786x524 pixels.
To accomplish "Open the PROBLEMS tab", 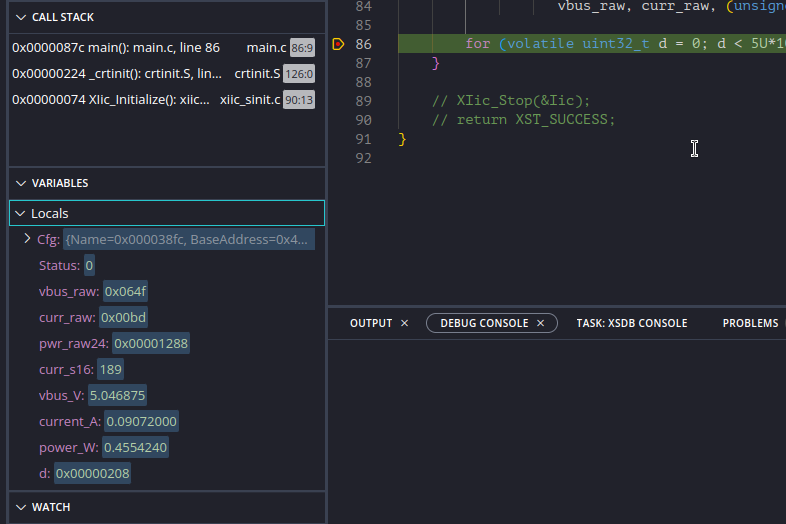I will [x=750, y=323].
